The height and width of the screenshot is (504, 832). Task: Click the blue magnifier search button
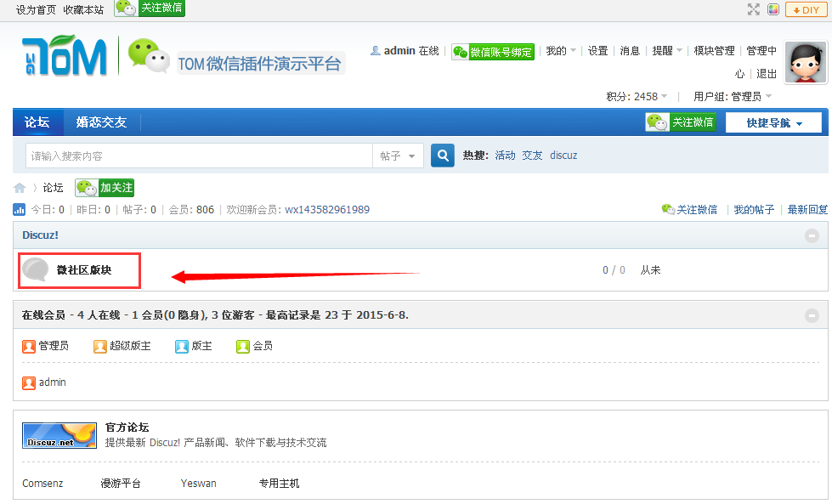442,156
